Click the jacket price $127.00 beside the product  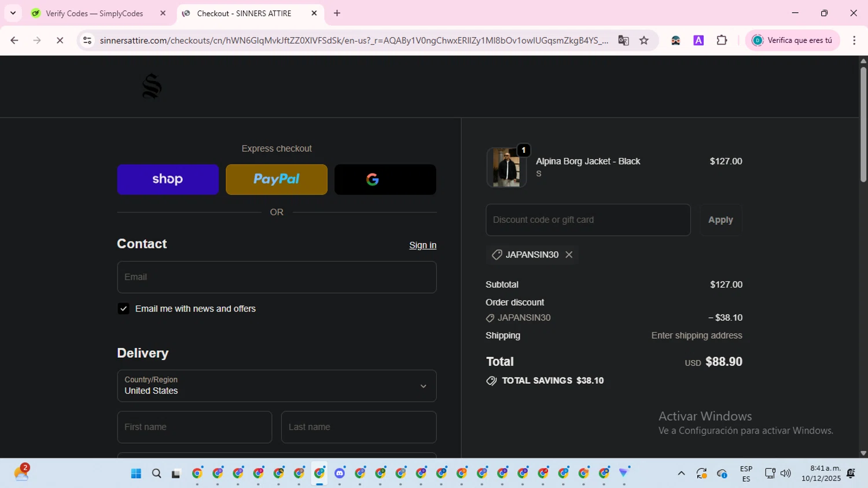(x=726, y=162)
